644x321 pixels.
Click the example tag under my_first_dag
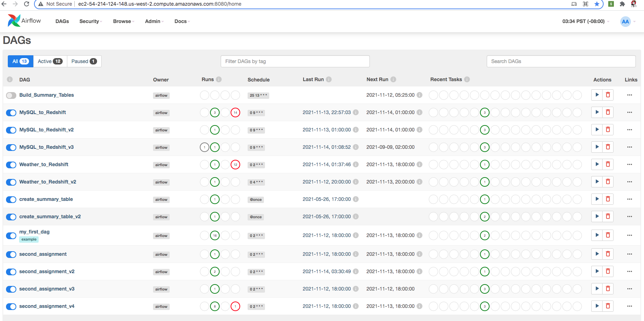(29, 240)
